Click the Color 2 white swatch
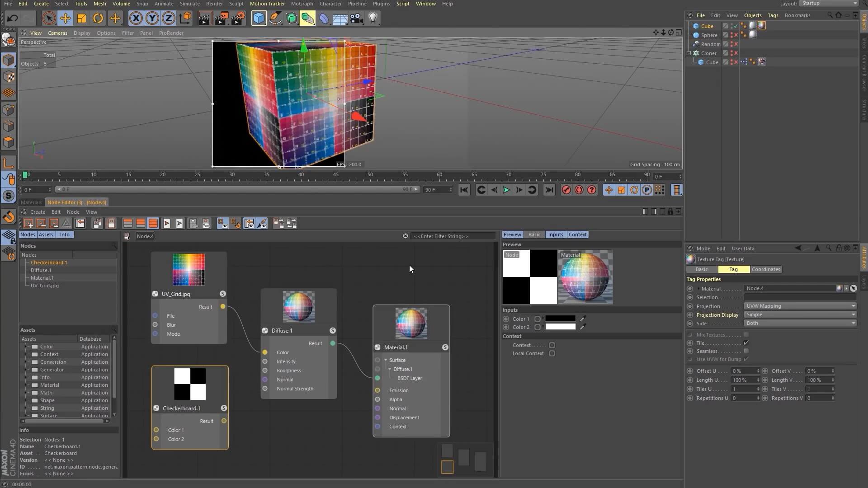Screen dimensions: 868x488 [560, 327]
